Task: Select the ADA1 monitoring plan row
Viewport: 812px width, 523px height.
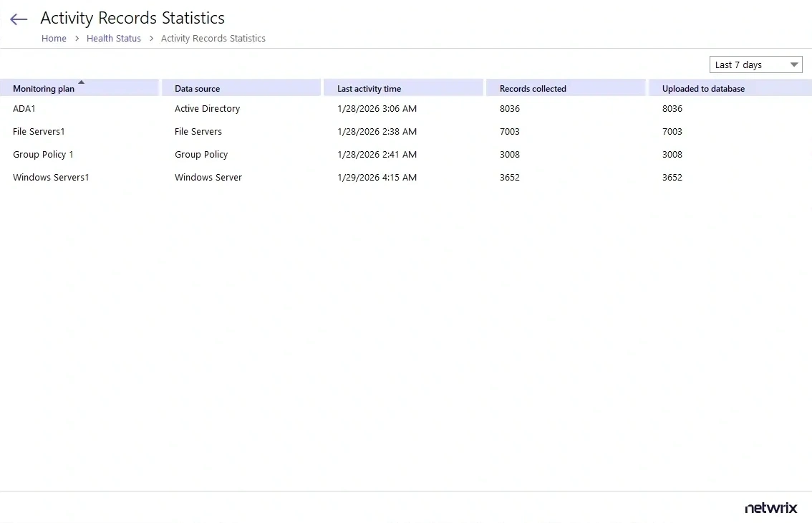Action: 24,108
